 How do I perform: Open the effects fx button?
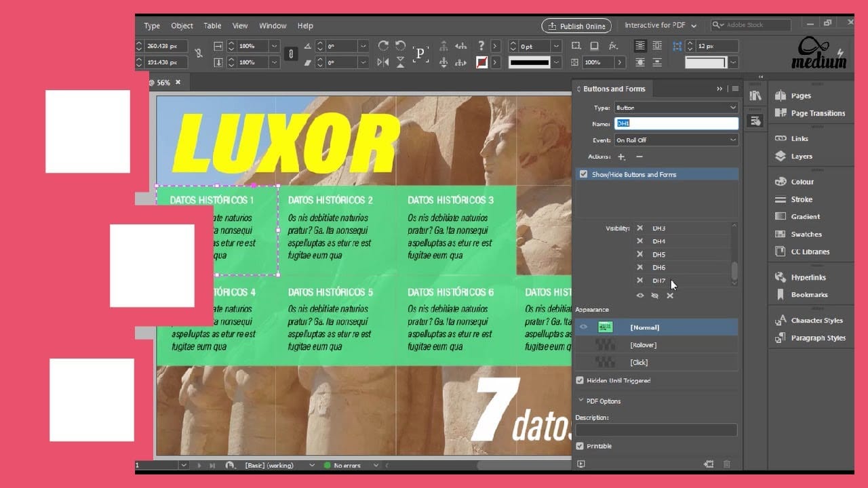tap(613, 45)
